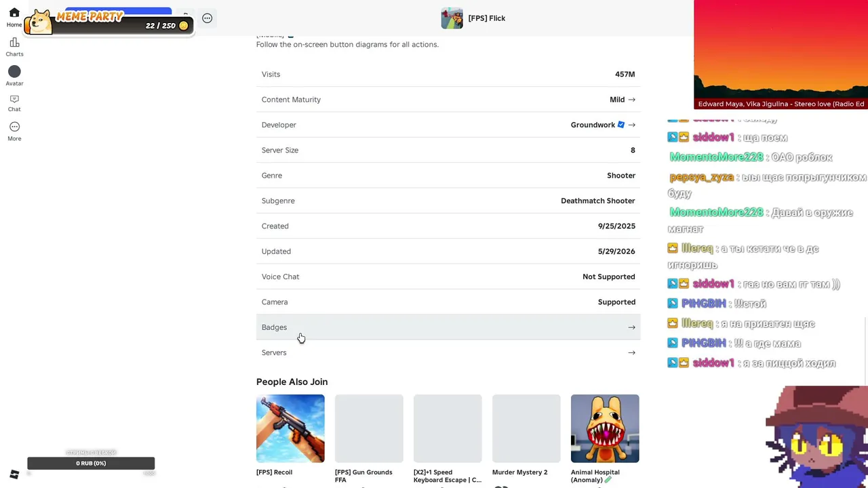Click the Developer label
868x488 pixels.
279,125
